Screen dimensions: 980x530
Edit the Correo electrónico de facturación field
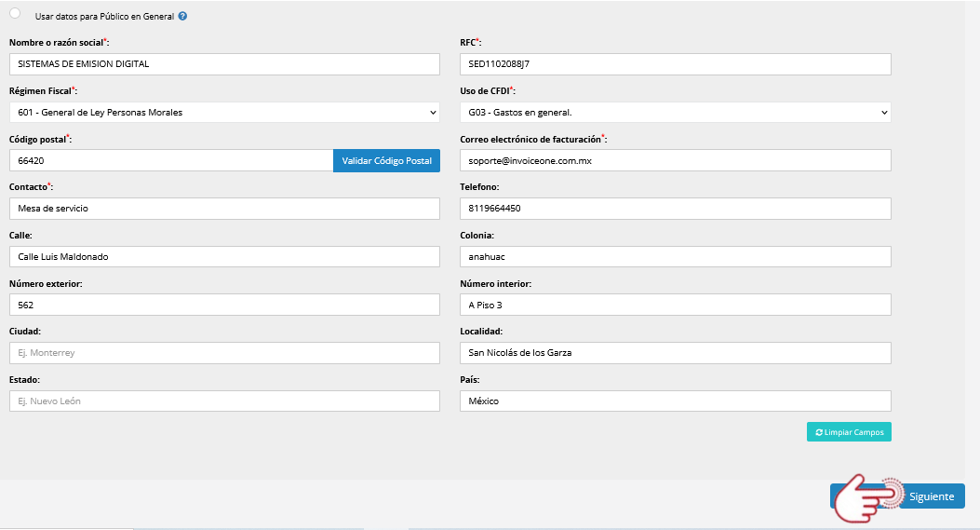pyautogui.click(x=675, y=160)
